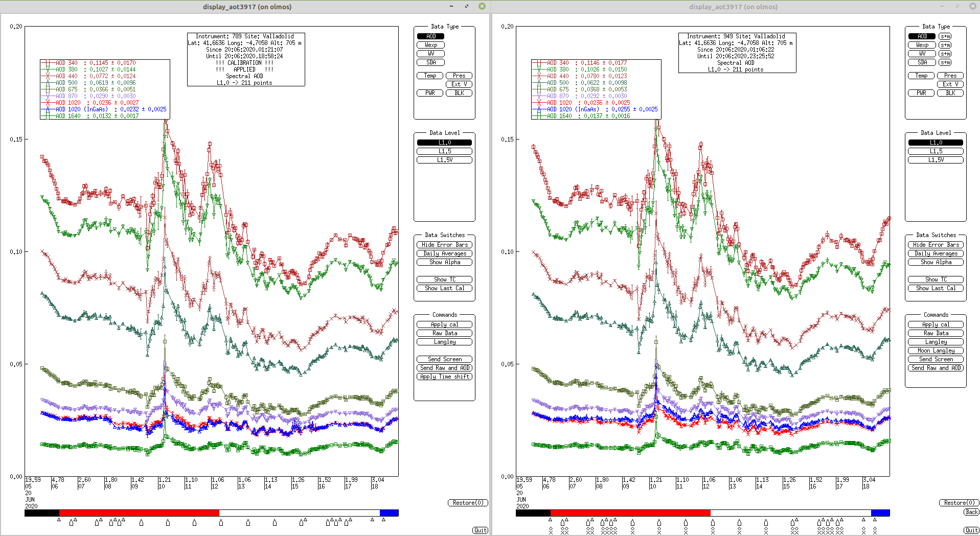Select L1.5V data level in left window

click(444, 160)
